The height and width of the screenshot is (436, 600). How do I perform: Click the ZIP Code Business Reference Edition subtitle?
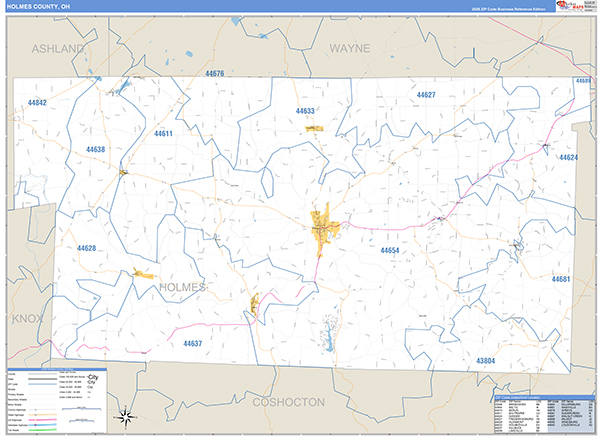click(509, 9)
